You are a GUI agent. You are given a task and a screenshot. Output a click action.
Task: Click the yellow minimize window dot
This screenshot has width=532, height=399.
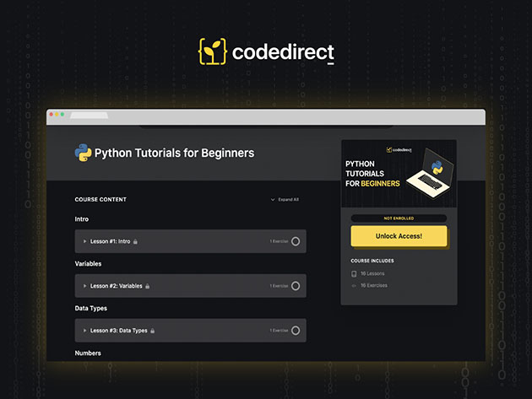(57, 114)
